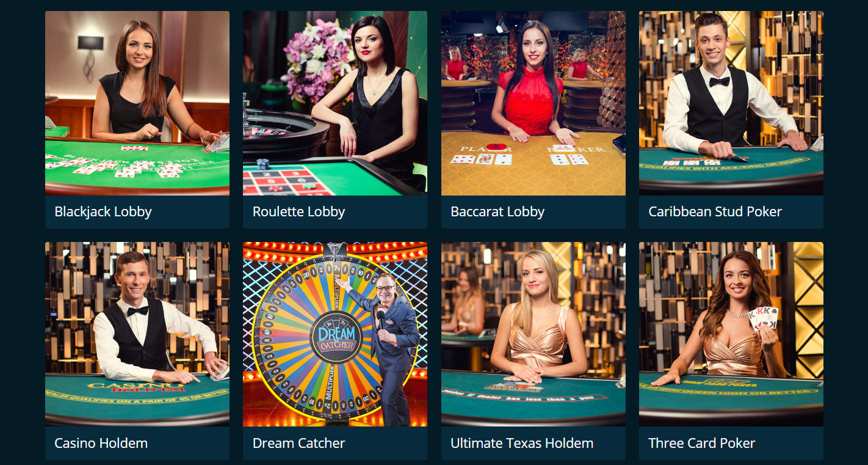Open the Roulette Lobby dealer image
The image size is (868, 465).
(x=335, y=103)
